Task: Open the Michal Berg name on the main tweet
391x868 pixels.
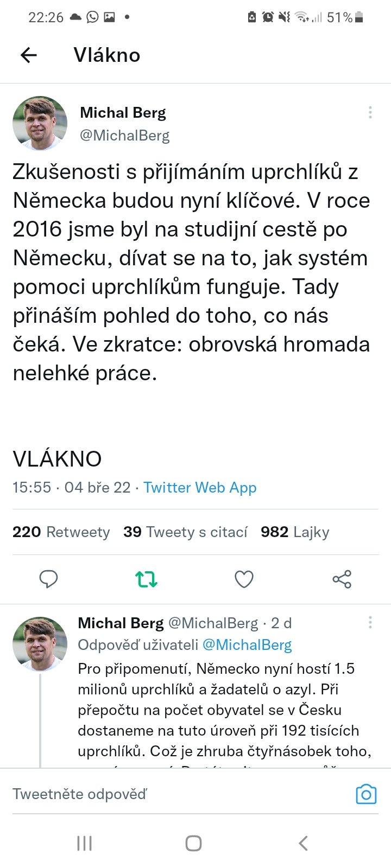Action: [x=123, y=113]
